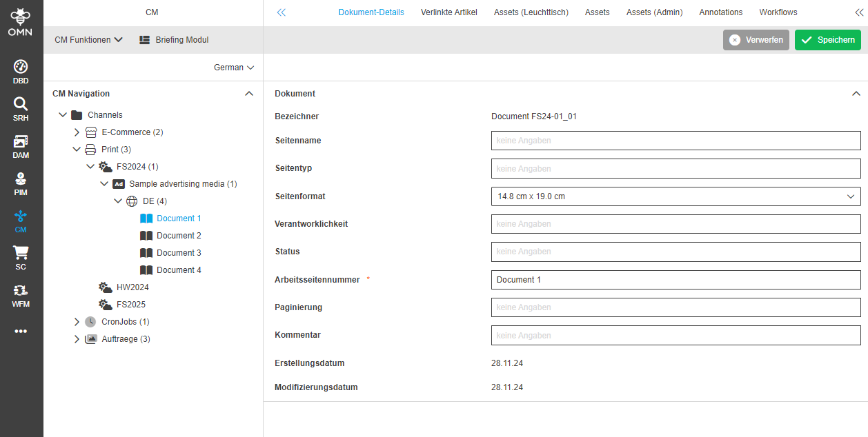The width and height of the screenshot is (868, 437).
Task: Collapse left panel with double-chevron icon
Action: (281, 12)
